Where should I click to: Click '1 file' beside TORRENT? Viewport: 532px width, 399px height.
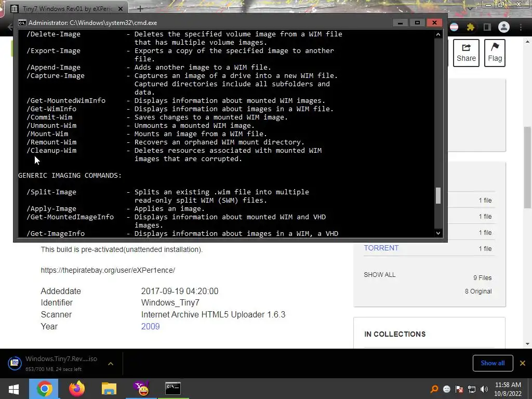coord(485,249)
